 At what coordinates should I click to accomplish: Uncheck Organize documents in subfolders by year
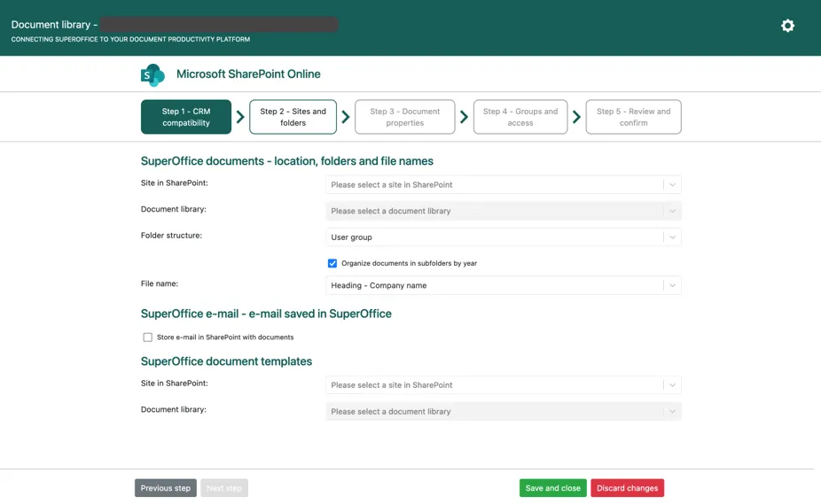point(332,263)
